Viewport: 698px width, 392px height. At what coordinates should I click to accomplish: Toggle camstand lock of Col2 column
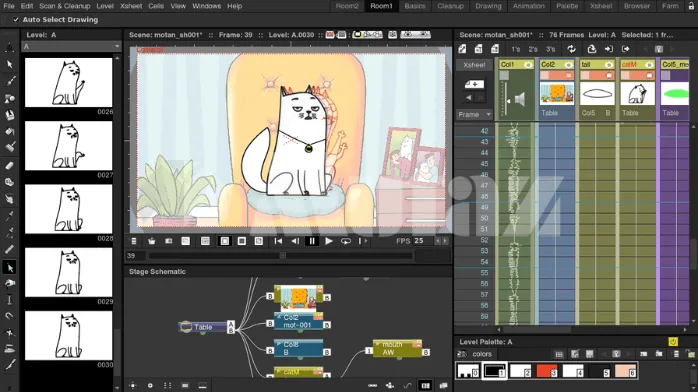pos(568,76)
